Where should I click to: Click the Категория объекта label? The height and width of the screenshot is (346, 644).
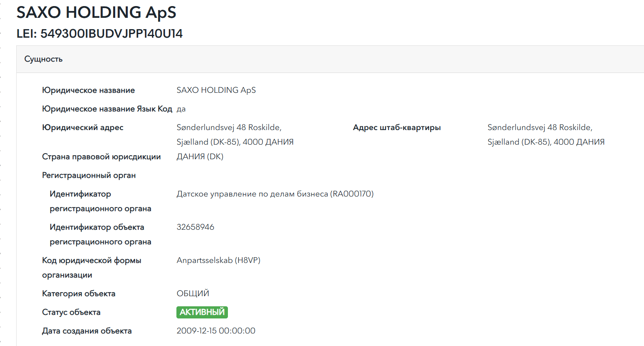[x=79, y=294]
